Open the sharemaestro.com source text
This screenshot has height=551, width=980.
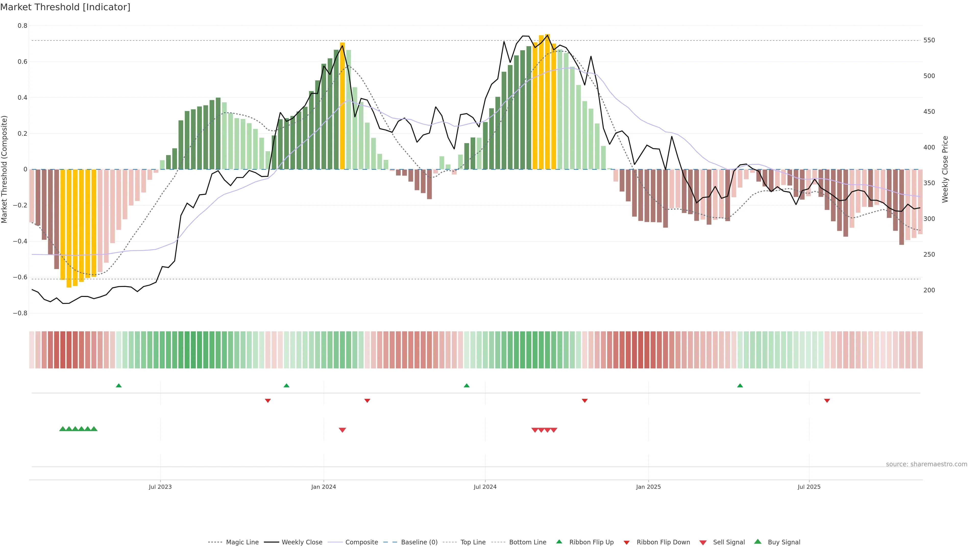926,464
